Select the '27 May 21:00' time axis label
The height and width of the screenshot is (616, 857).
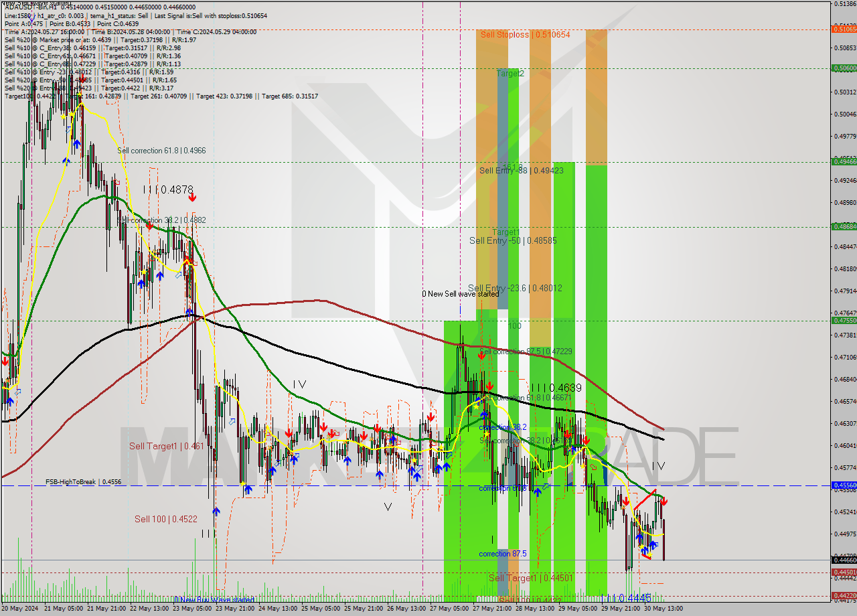(x=491, y=608)
